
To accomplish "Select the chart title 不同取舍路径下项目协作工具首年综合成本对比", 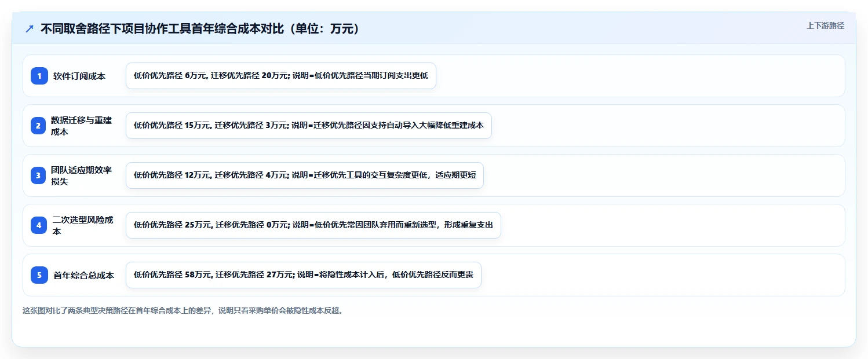I will pos(201,28).
